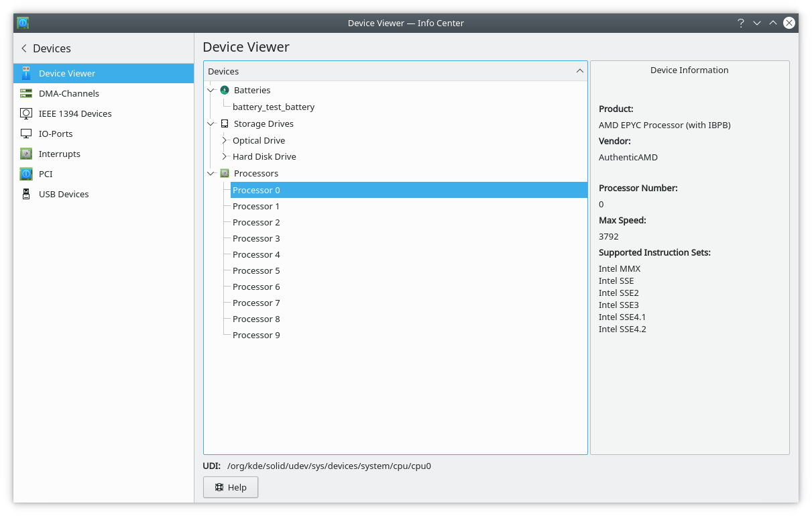Click the PCI info icon
This screenshot has height=516, width=812.
tap(26, 174)
